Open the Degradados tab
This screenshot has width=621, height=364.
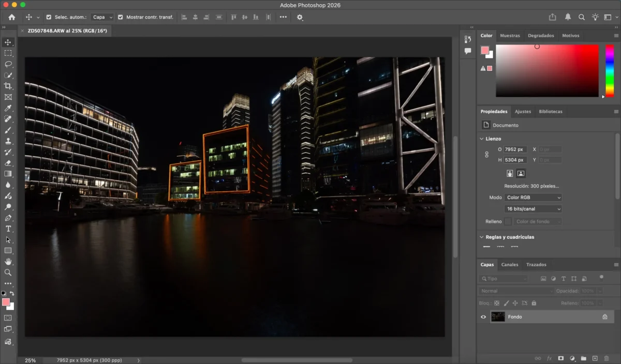click(x=541, y=36)
